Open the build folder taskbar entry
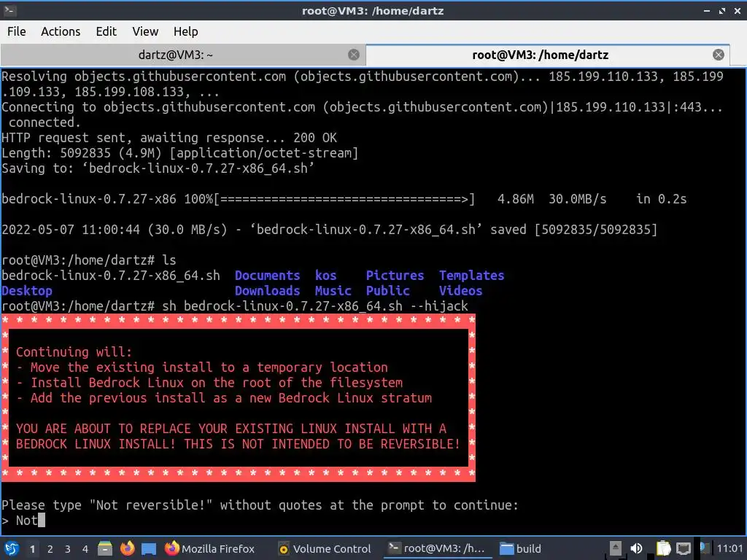The width and height of the screenshot is (747, 560). [520, 548]
